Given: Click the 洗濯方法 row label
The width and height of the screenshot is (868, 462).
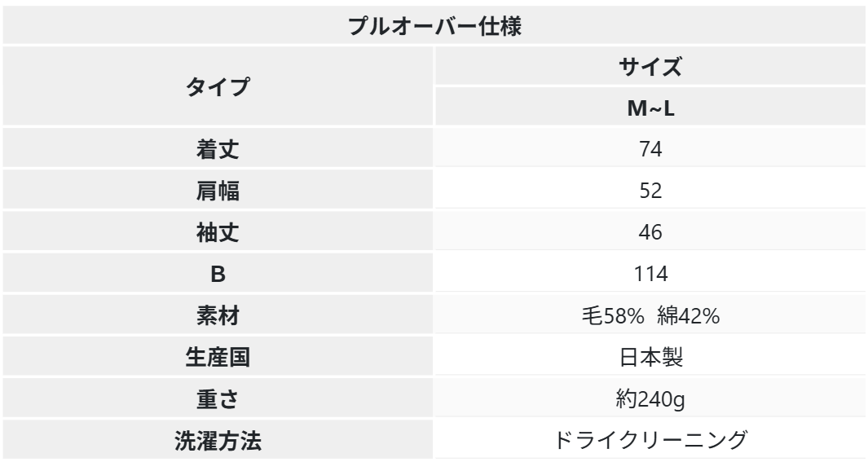Looking at the screenshot, I should point(218,440).
